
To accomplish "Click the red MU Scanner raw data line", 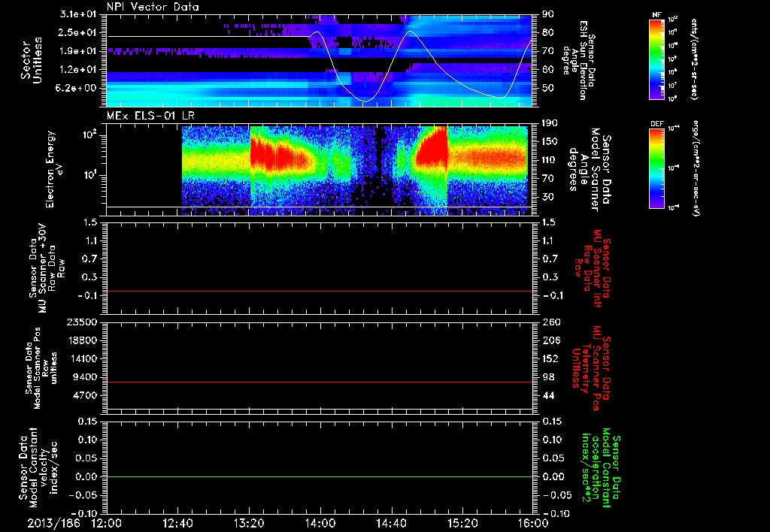I will point(320,291).
